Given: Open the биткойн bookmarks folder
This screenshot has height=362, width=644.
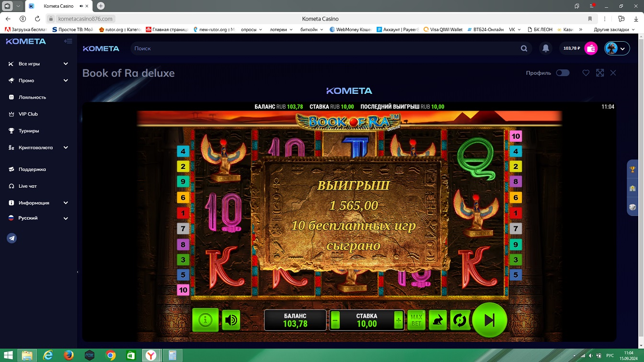Looking at the screenshot, I should (x=311, y=29).
